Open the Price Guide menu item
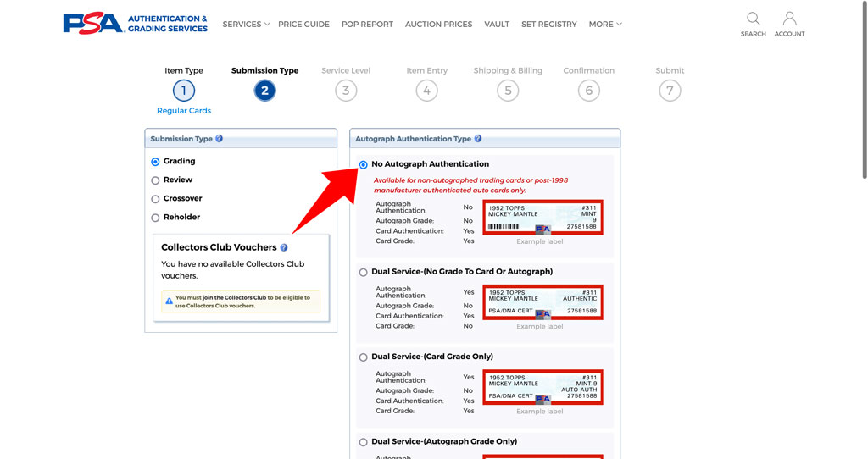The width and height of the screenshot is (868, 459). click(x=303, y=25)
